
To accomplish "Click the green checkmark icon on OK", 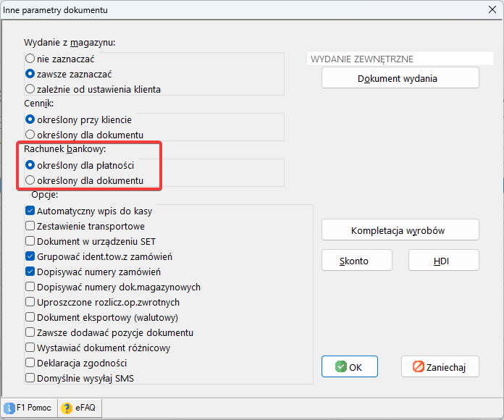I will (x=341, y=366).
